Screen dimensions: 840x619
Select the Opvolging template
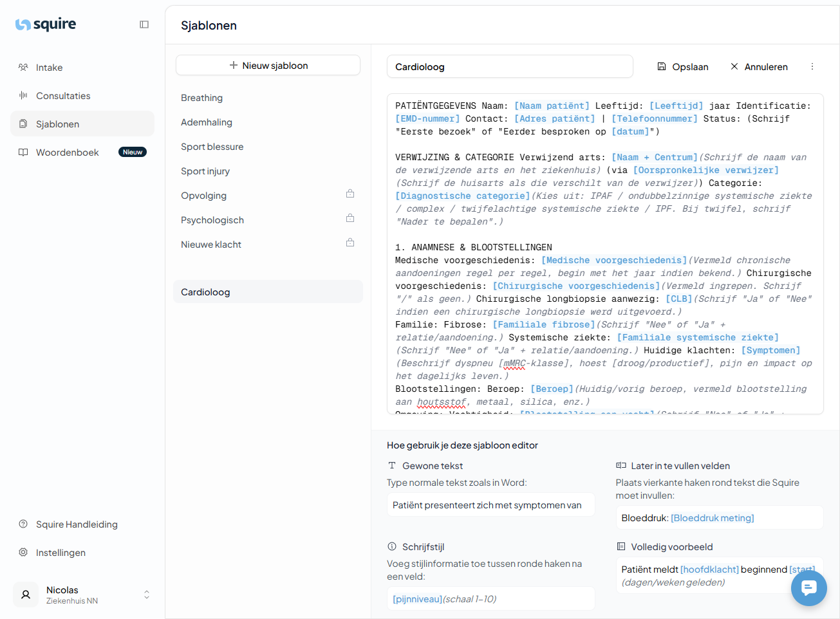(268, 196)
